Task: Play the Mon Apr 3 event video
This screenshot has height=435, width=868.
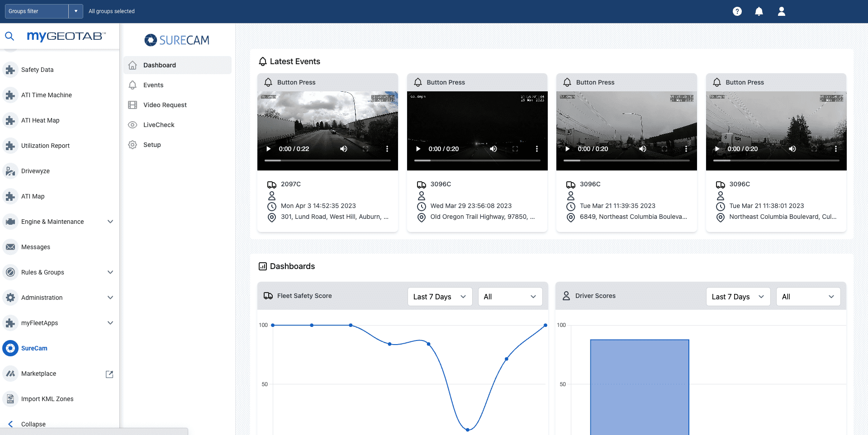Action: [x=269, y=149]
